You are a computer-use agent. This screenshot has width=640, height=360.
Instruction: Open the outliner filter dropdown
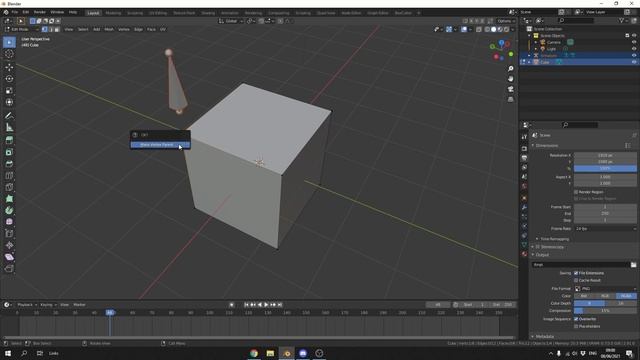point(623,20)
